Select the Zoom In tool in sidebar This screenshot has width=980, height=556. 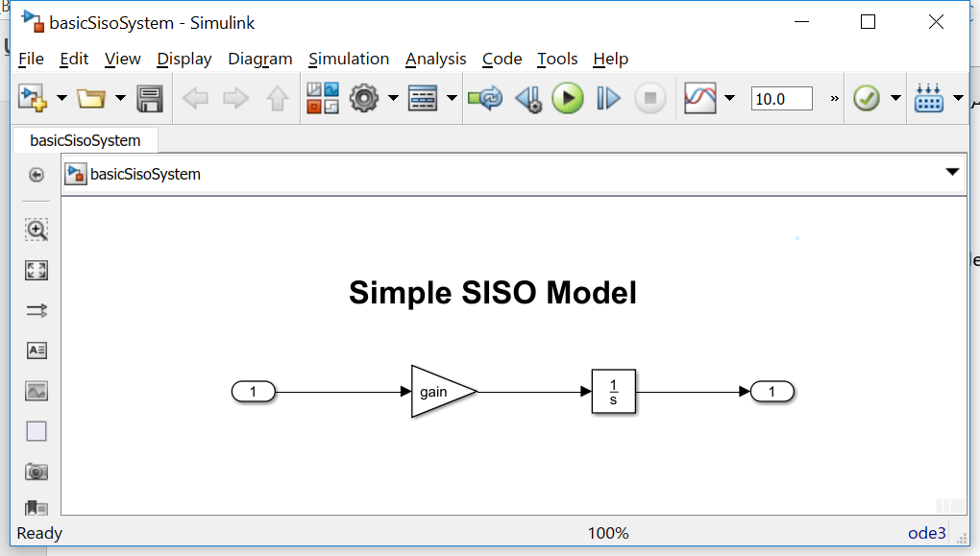click(37, 230)
